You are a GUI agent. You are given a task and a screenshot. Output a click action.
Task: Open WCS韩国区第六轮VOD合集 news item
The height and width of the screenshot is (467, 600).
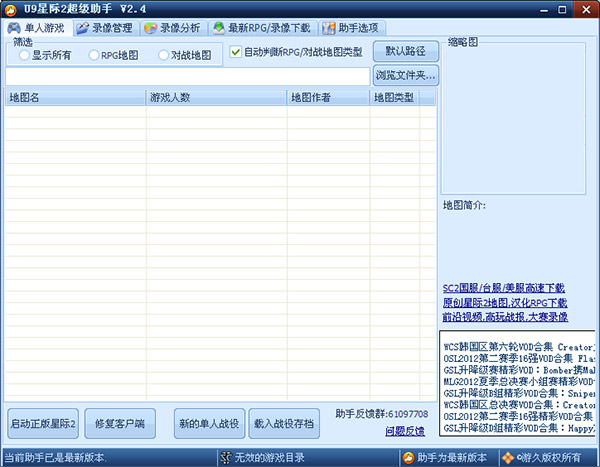[519, 347]
